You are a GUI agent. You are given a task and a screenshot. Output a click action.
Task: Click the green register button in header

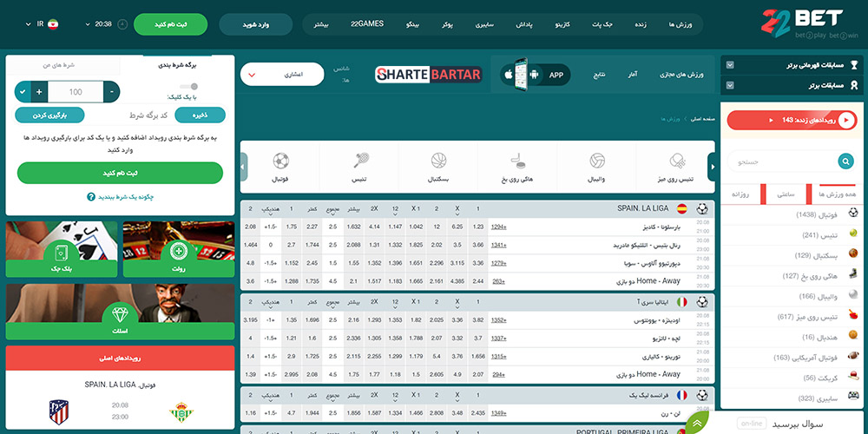[170, 24]
